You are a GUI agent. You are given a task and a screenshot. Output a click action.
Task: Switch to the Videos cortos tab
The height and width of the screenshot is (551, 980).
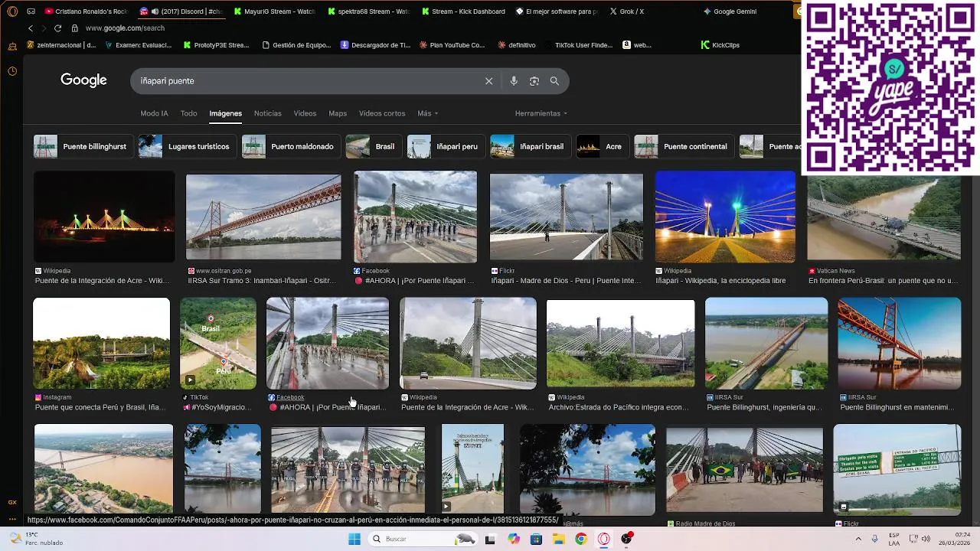pyautogui.click(x=382, y=113)
